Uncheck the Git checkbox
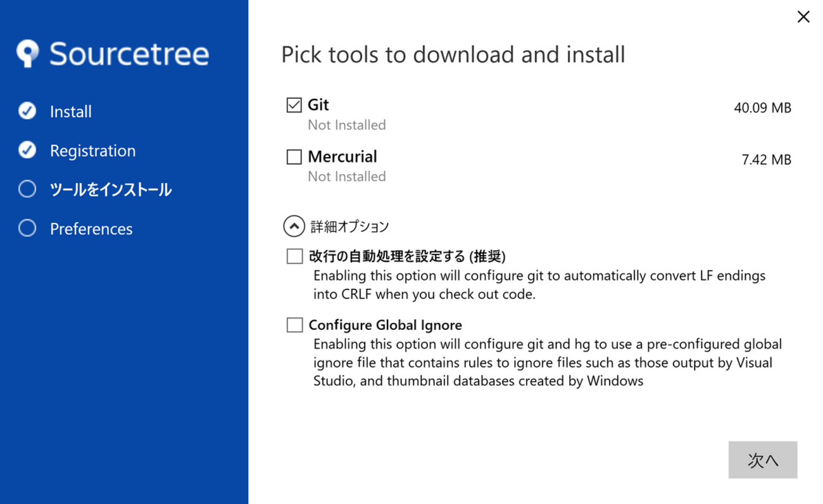 coord(294,105)
